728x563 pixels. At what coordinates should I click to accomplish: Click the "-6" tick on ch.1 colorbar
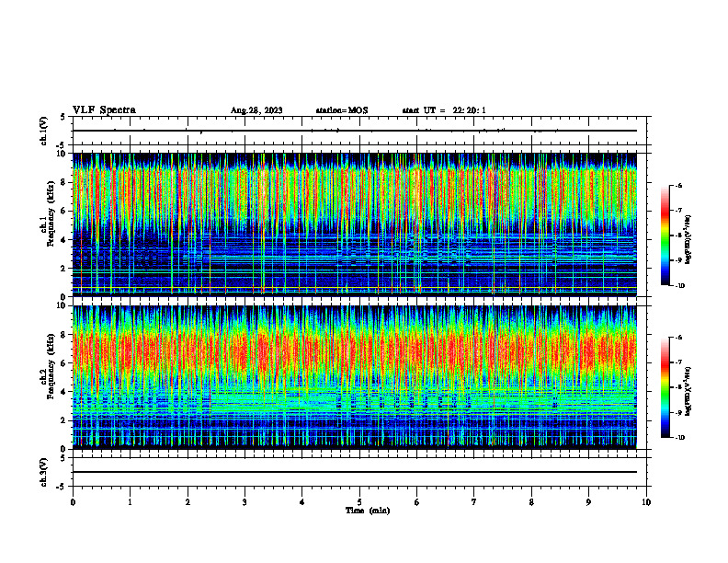678,186
